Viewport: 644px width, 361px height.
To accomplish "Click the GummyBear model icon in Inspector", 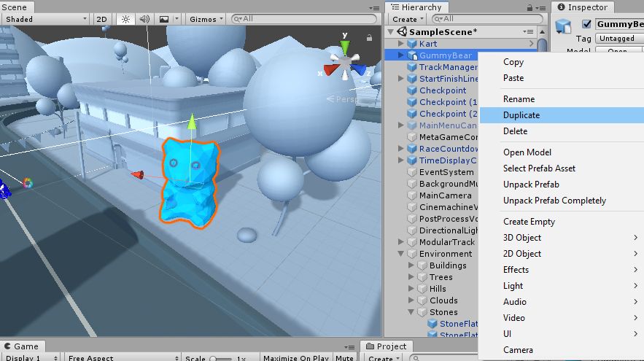I will click(x=563, y=26).
